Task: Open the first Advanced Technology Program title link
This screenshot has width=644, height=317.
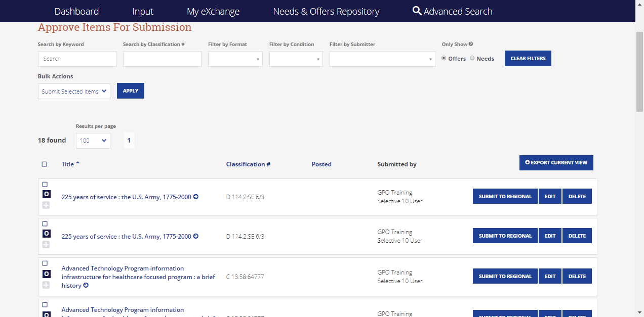Action: click(138, 277)
